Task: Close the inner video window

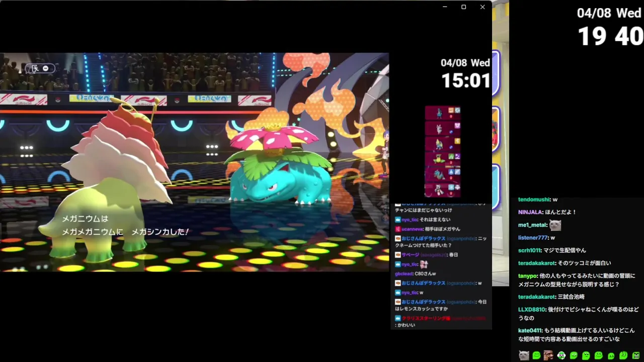Action: point(482,7)
